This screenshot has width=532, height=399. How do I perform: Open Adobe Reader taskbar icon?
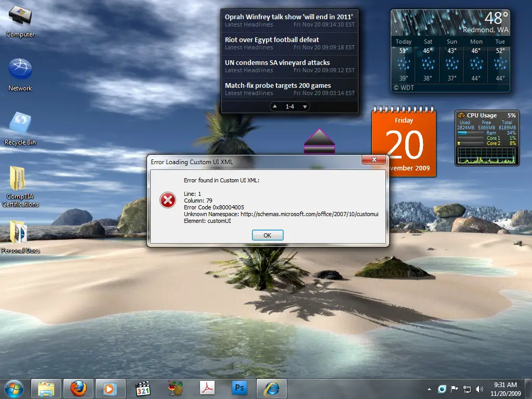[207, 388]
